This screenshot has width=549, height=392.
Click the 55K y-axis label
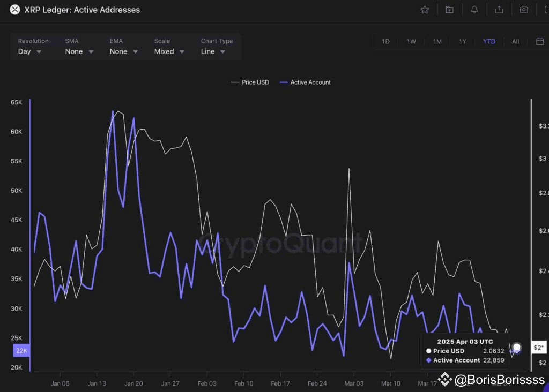point(17,161)
